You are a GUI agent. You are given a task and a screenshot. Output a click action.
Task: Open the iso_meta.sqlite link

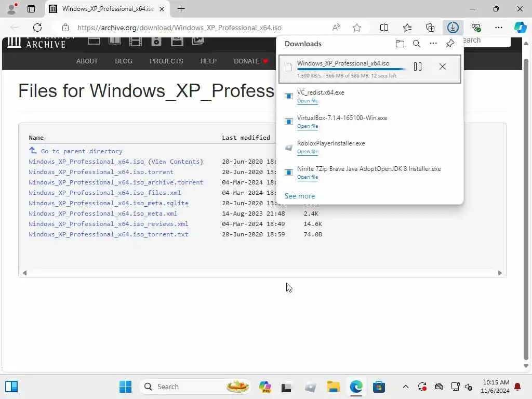(x=109, y=203)
